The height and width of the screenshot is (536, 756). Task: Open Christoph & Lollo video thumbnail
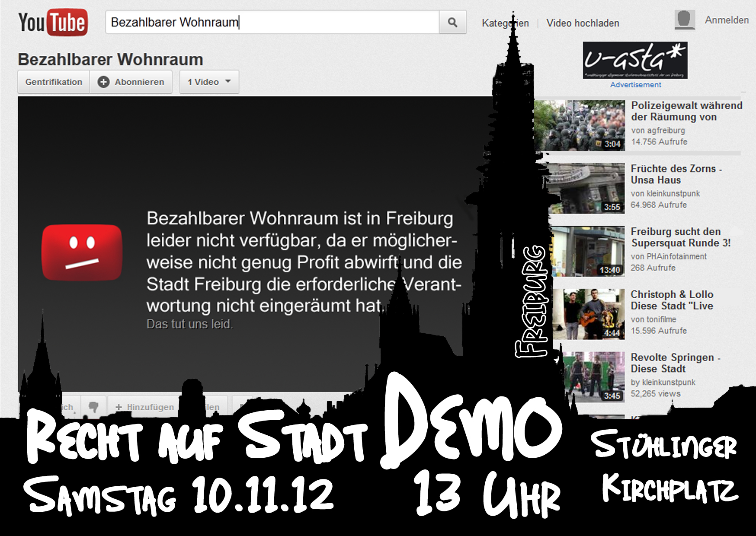pos(595,314)
